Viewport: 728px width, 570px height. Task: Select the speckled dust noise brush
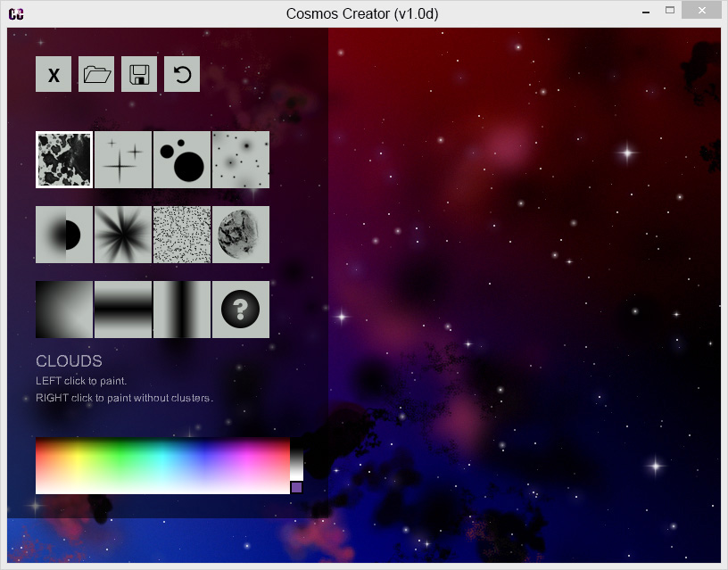coord(182,235)
